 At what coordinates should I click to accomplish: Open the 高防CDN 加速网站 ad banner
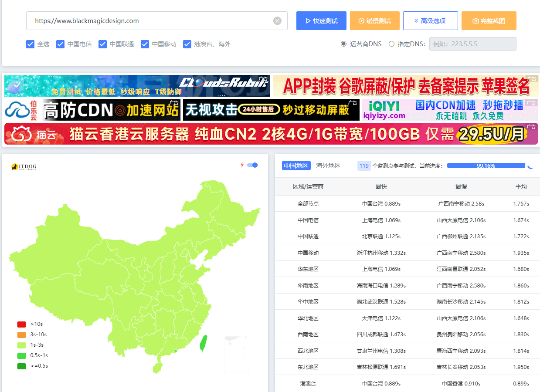pyautogui.click(x=92, y=110)
